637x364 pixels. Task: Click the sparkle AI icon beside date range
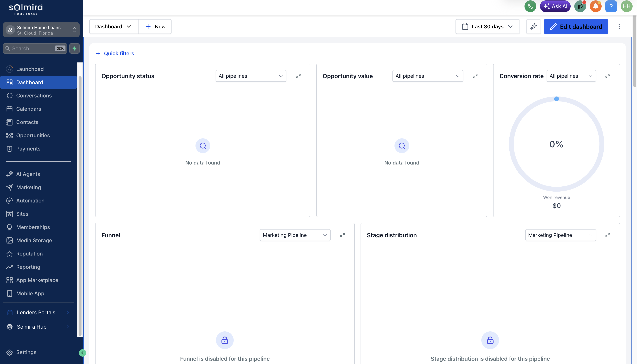pyautogui.click(x=533, y=27)
